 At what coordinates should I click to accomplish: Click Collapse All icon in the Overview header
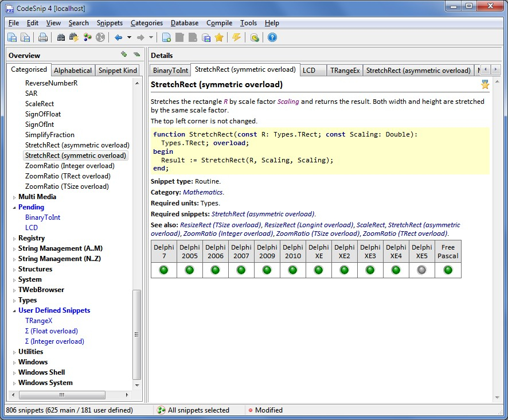[136, 55]
